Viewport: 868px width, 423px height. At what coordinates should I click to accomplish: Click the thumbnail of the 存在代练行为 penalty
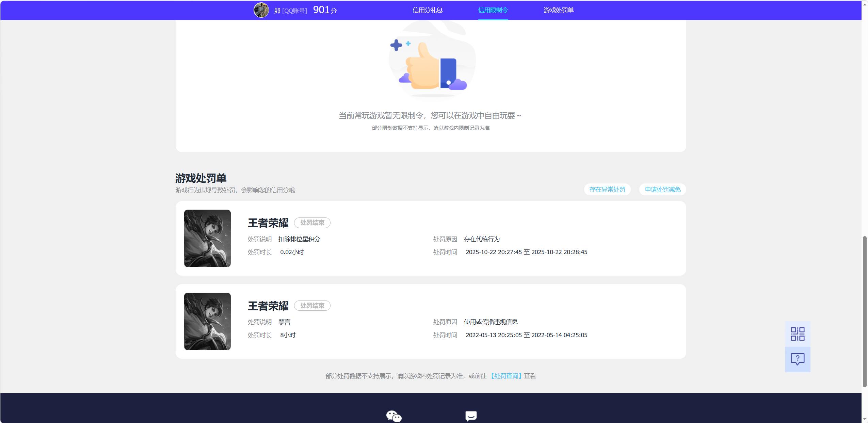(207, 238)
